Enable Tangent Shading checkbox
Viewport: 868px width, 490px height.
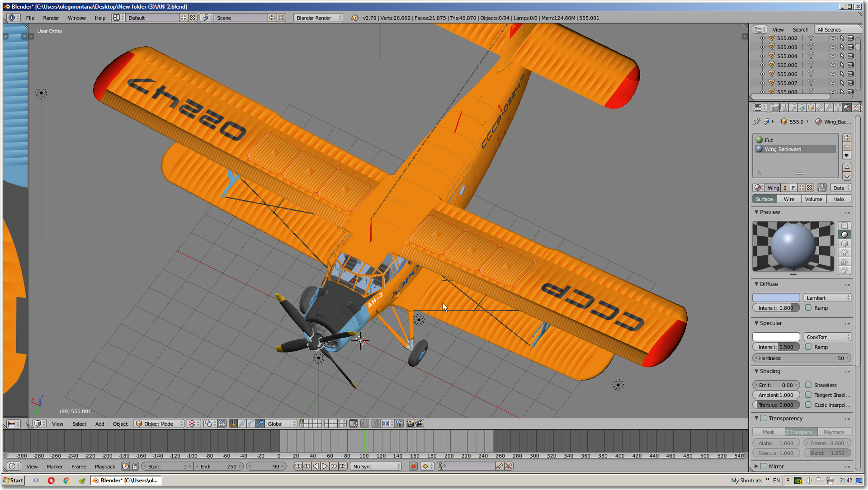click(x=808, y=395)
